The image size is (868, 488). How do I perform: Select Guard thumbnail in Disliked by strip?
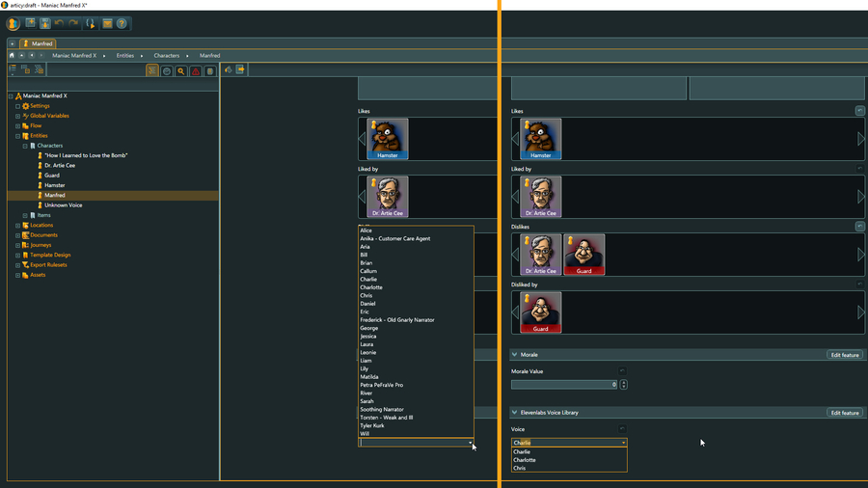click(540, 313)
